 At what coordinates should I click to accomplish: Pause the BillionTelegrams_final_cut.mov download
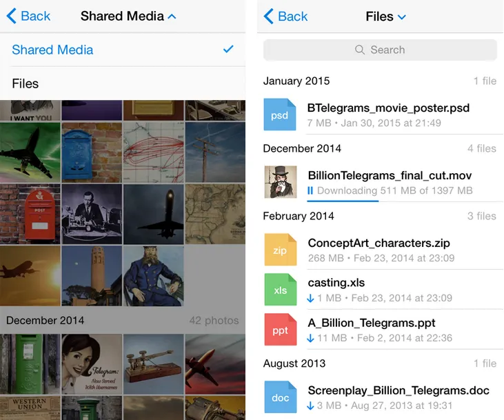point(310,190)
